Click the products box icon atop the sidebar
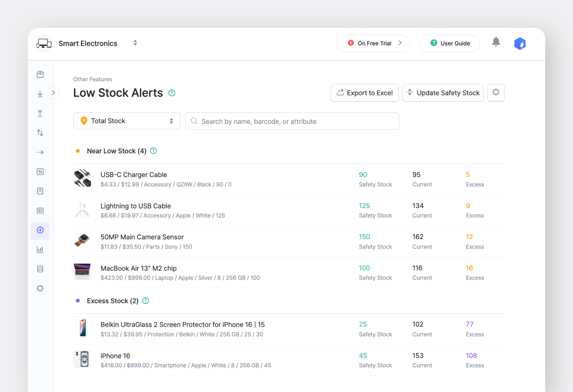This screenshot has height=392, width=573. pos(40,74)
